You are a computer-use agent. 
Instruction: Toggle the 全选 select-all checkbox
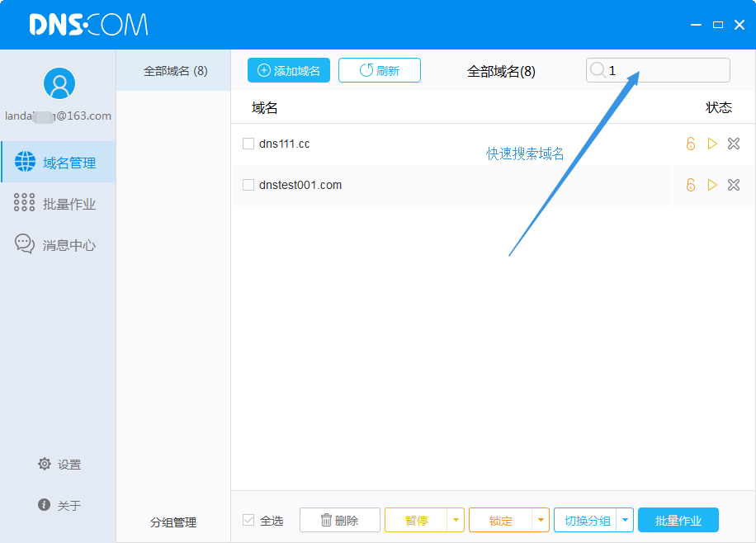click(x=248, y=520)
